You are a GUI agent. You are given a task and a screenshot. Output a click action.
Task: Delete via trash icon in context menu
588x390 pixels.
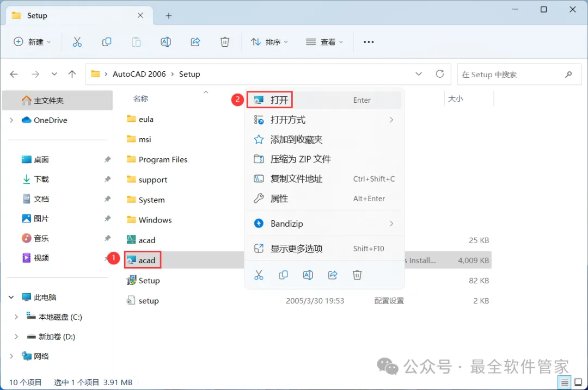[x=357, y=275]
